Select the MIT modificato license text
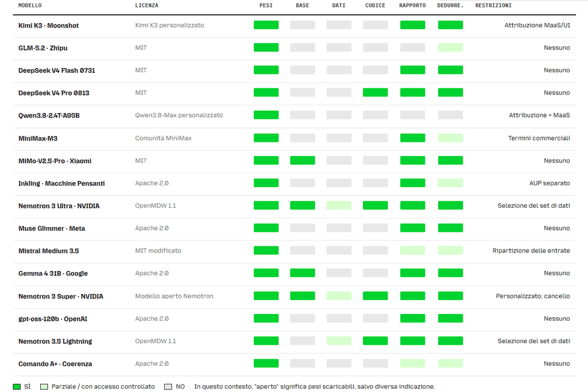The image size is (588, 392). click(x=158, y=250)
